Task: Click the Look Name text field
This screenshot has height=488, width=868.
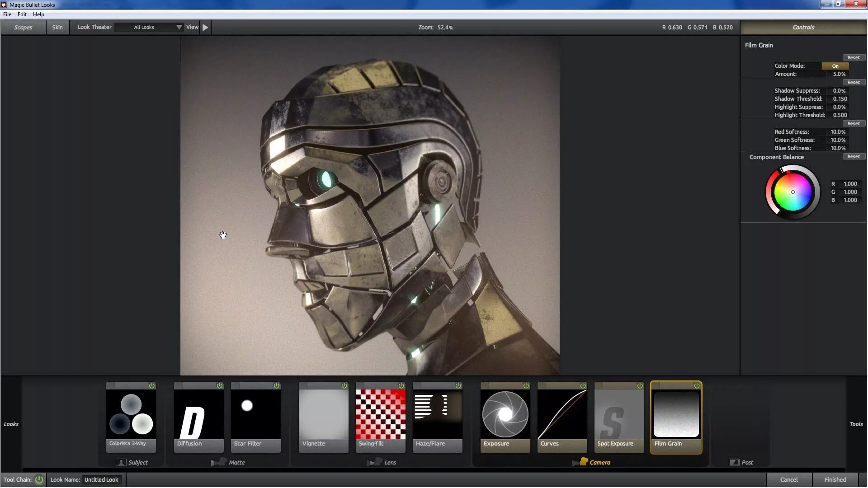Action: pyautogui.click(x=102, y=479)
